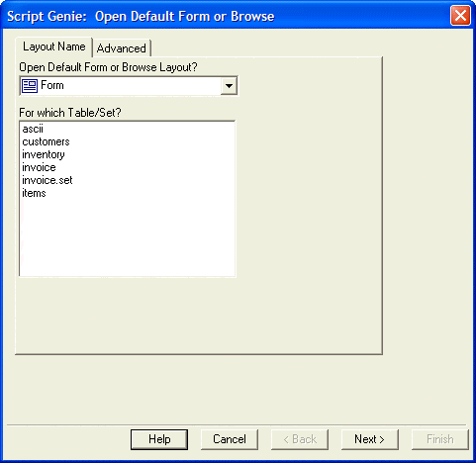Click the disabled Finish button
This screenshot has height=463, width=476.
pos(440,439)
